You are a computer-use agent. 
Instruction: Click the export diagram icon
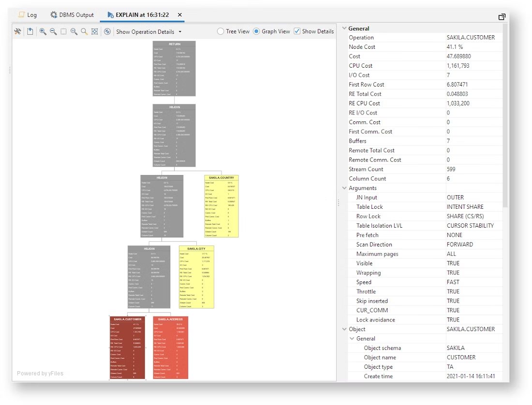(x=30, y=31)
